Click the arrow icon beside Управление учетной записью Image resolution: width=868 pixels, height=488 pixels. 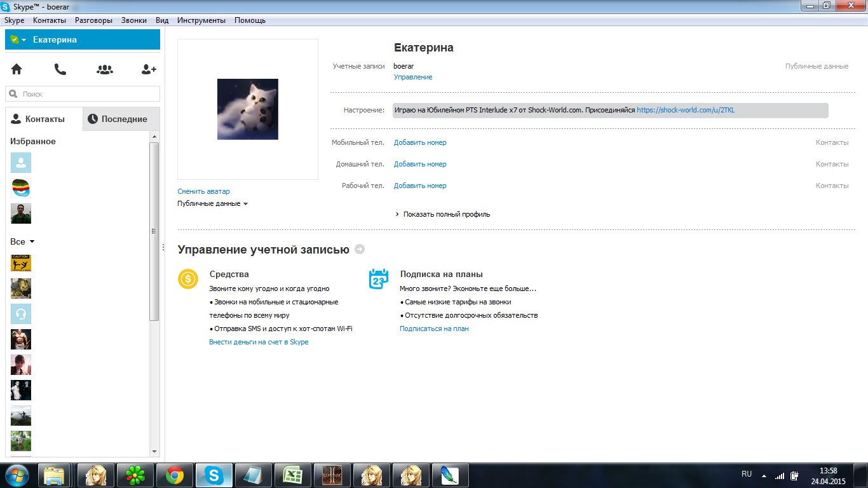[x=360, y=250]
